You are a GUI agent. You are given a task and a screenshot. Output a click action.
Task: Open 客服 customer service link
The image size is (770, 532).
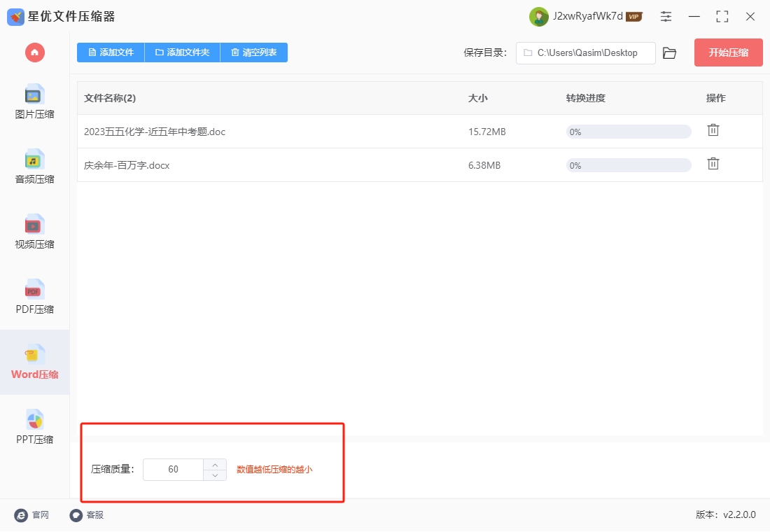[x=87, y=514]
